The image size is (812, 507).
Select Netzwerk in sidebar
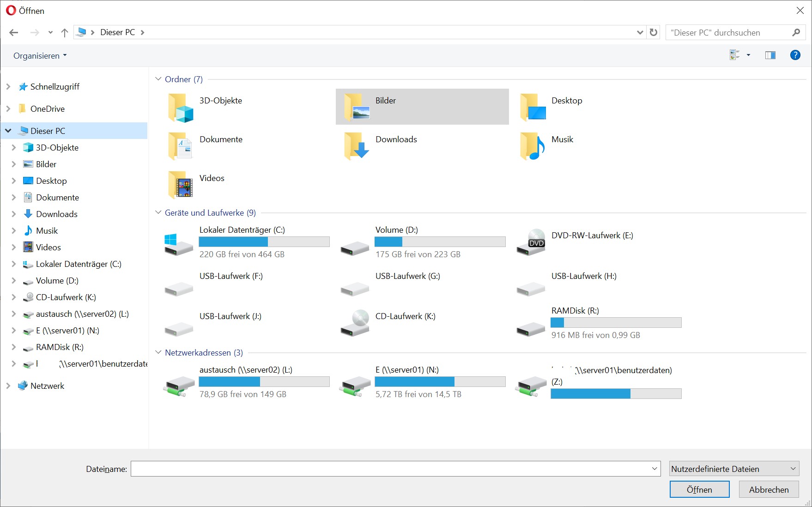tap(47, 386)
